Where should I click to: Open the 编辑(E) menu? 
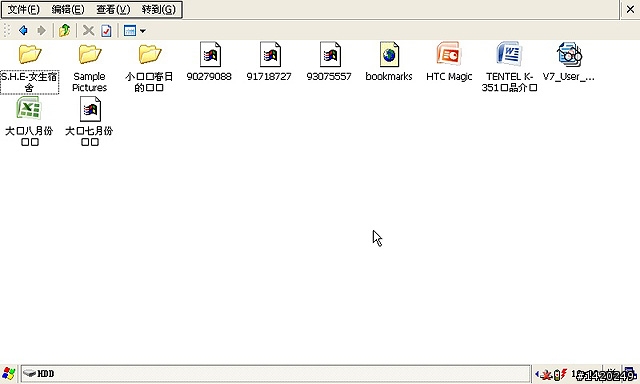tap(68, 9)
